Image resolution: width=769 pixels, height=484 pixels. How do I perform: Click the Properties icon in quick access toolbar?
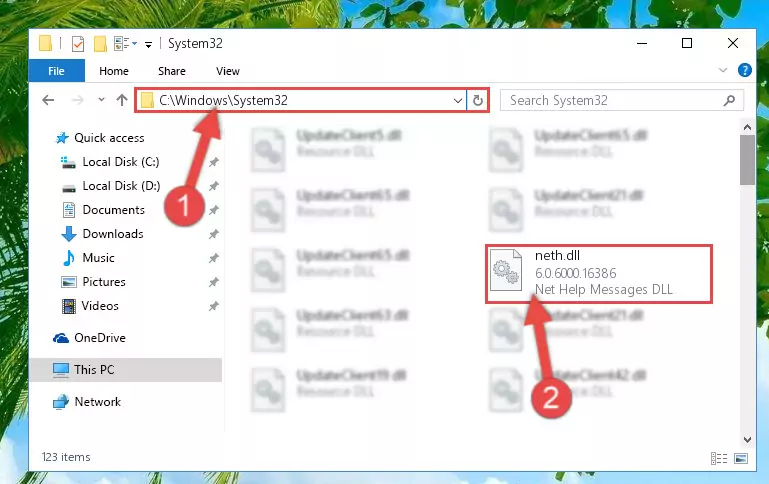pos(77,44)
